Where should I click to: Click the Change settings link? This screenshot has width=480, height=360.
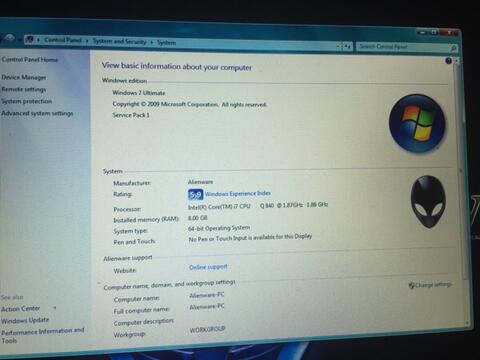click(433, 285)
